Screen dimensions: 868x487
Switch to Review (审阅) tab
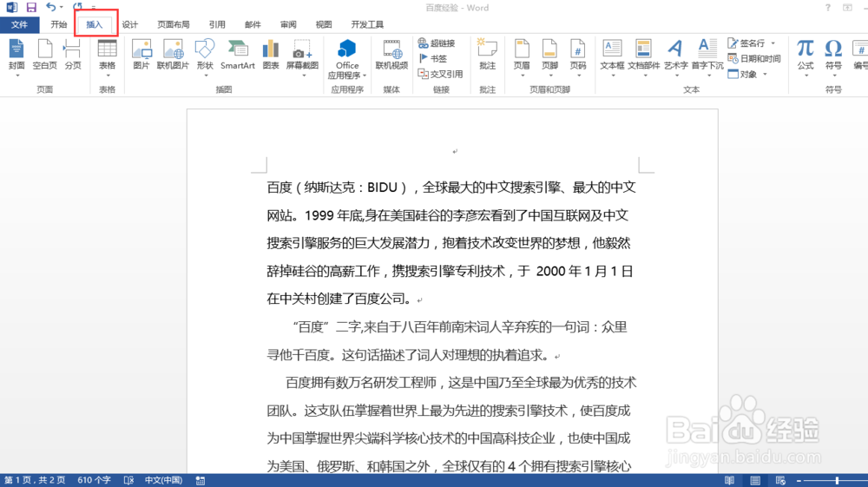tap(288, 25)
